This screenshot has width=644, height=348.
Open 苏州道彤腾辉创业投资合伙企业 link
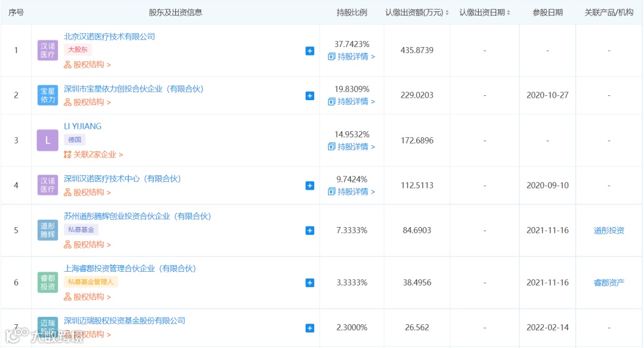click(138, 216)
